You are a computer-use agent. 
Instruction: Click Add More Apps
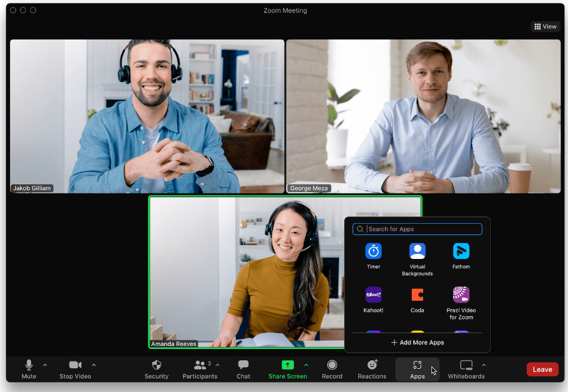click(x=417, y=343)
